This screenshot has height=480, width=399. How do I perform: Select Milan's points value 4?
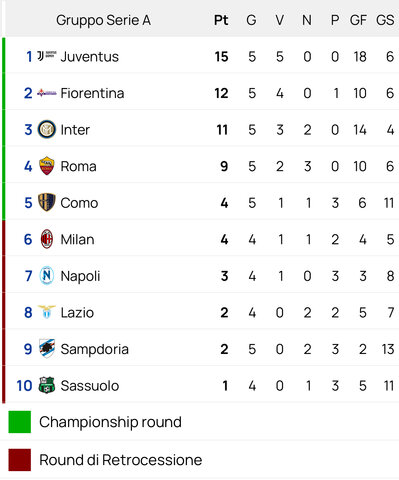pos(224,239)
